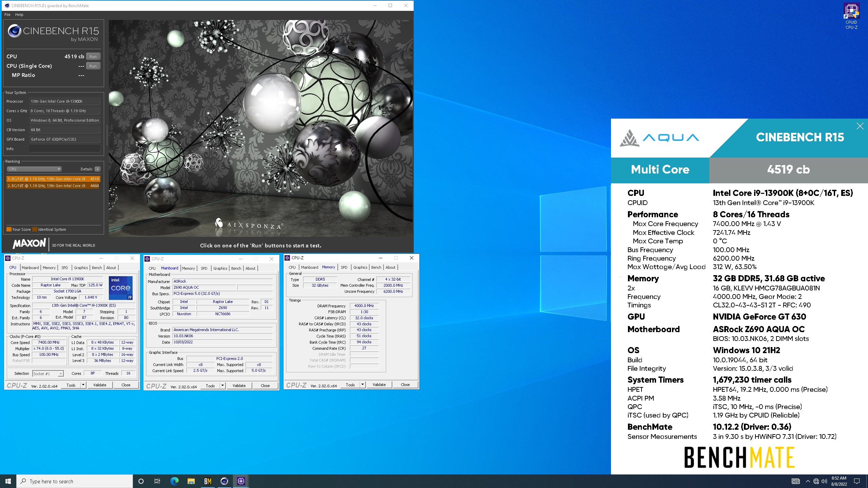This screenshot has width=868, height=488.
Task: Open Bench tab in CPU-Z CPU window
Action: tap(97, 268)
